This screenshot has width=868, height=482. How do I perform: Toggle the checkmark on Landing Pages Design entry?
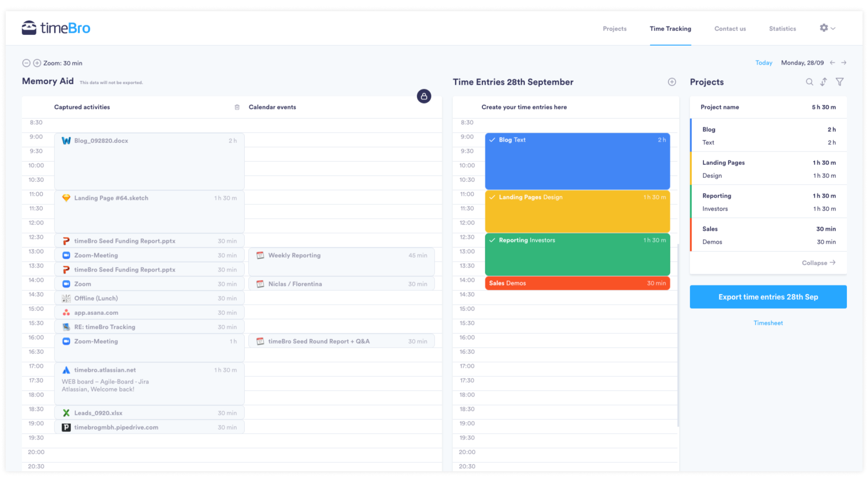[492, 197]
